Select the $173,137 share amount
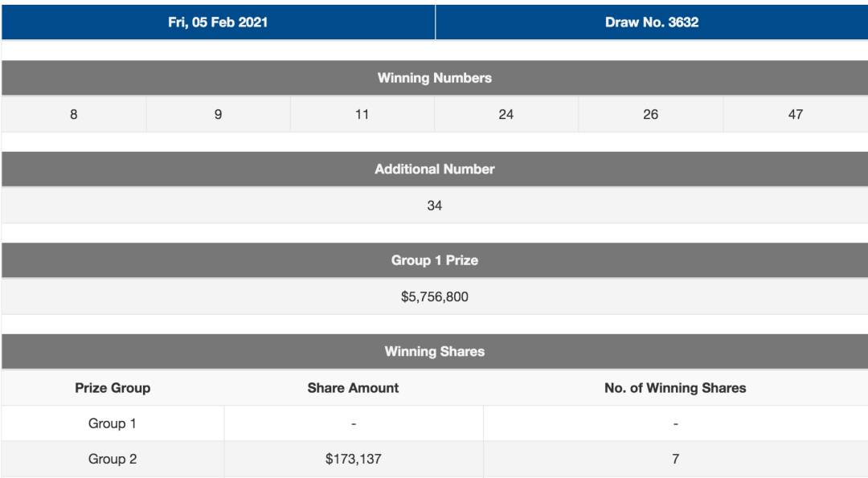This screenshot has height=478, width=868. 353,460
